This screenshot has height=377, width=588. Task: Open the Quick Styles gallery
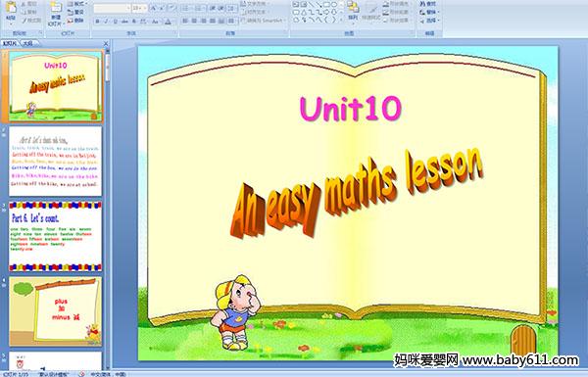click(371, 11)
